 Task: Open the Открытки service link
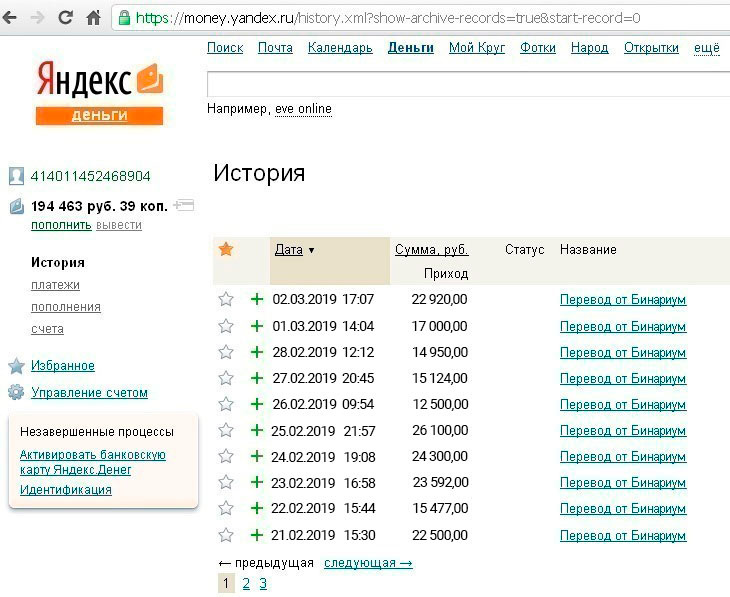coord(651,48)
